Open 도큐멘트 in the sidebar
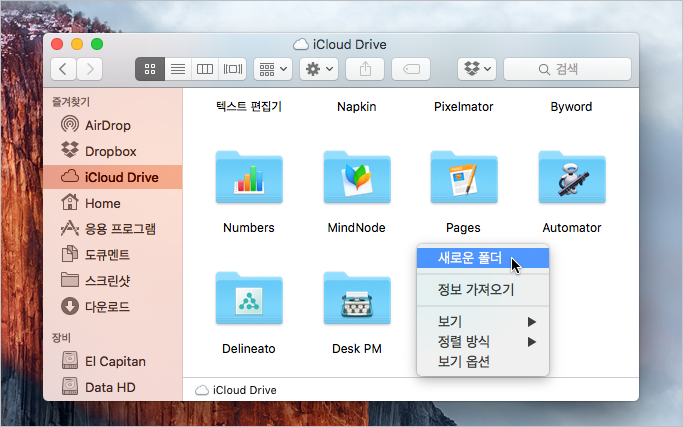 pos(113,254)
